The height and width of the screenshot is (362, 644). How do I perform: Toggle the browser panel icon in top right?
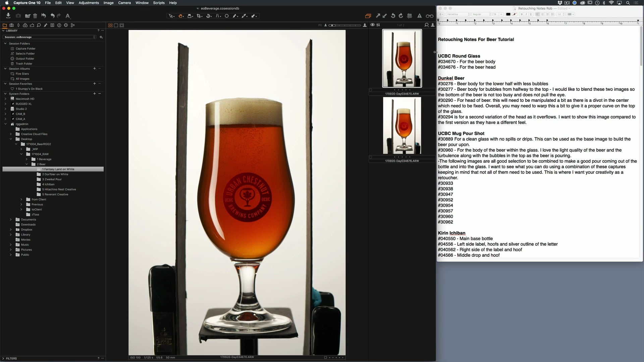coord(368,16)
